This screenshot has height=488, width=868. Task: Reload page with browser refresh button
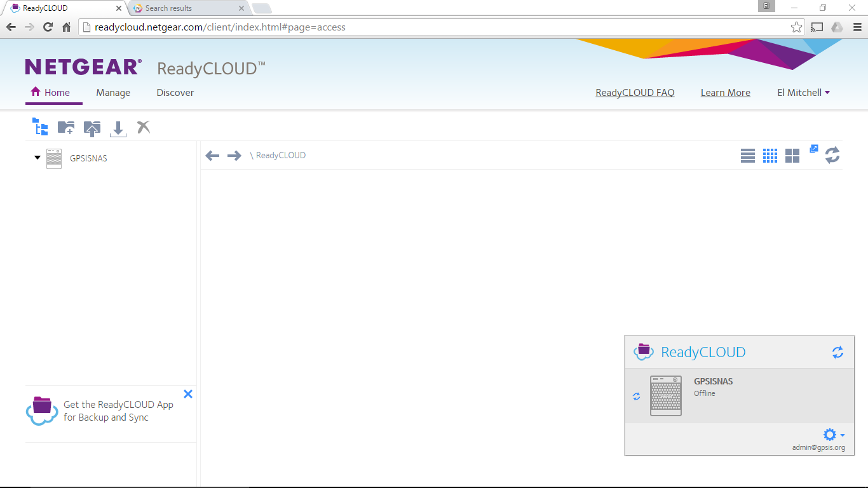point(48,27)
